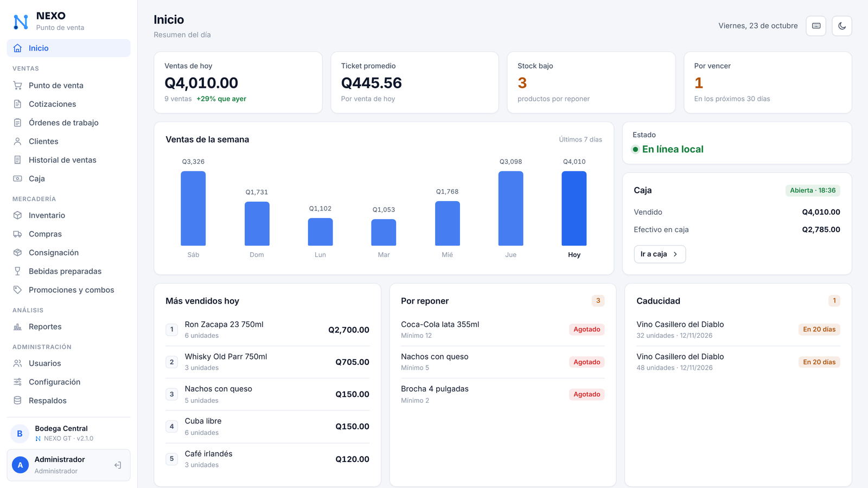Click the clipboard icon beside Órdenes de trabajo
The image size is (868, 488).
pos(18,123)
